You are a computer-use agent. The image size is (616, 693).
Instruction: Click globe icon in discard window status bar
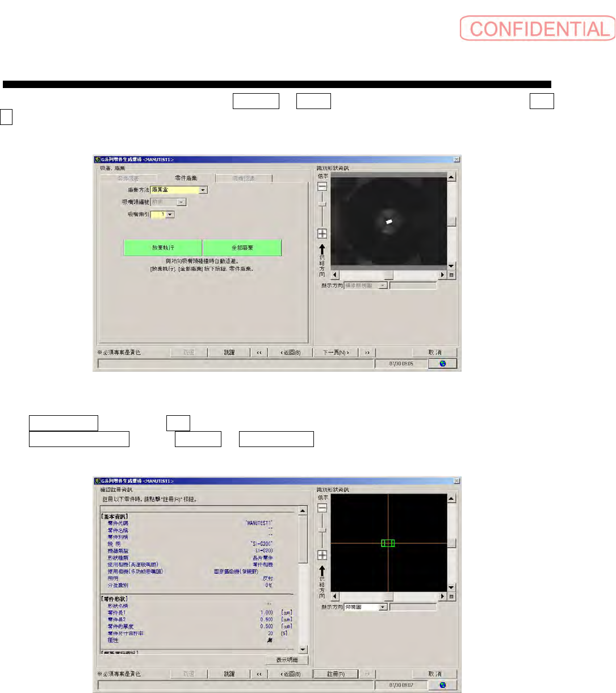click(x=442, y=364)
